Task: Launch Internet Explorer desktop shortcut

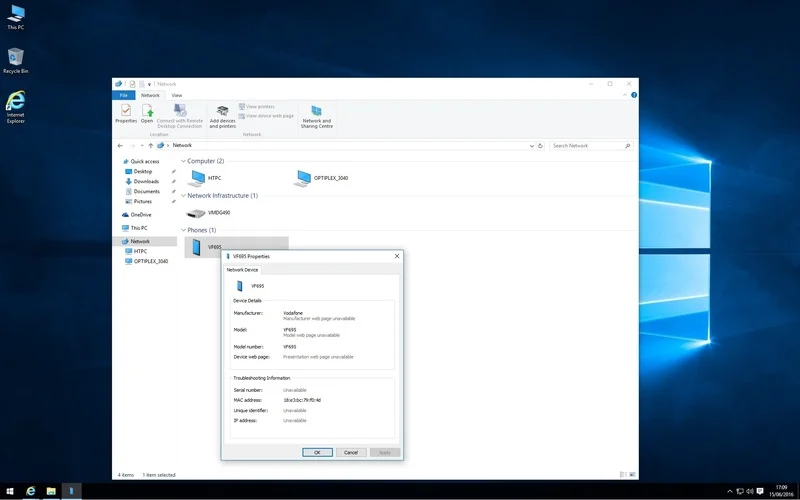Action: [15, 107]
